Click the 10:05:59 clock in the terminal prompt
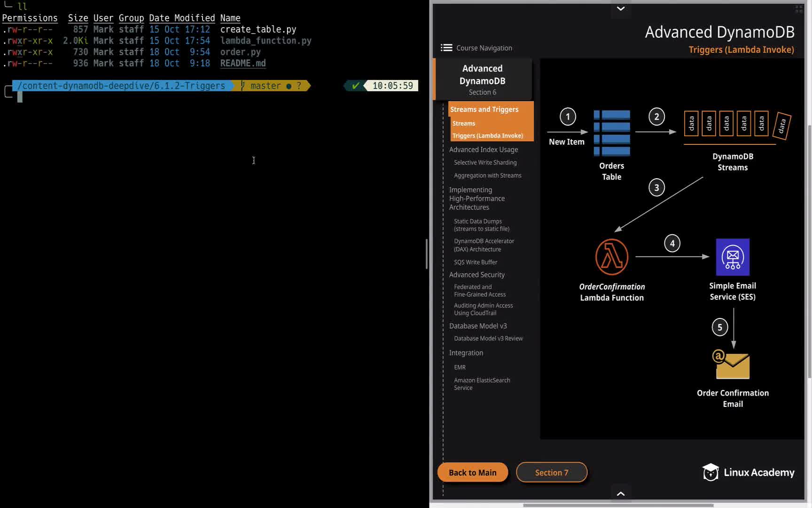The image size is (812, 508). 393,86
